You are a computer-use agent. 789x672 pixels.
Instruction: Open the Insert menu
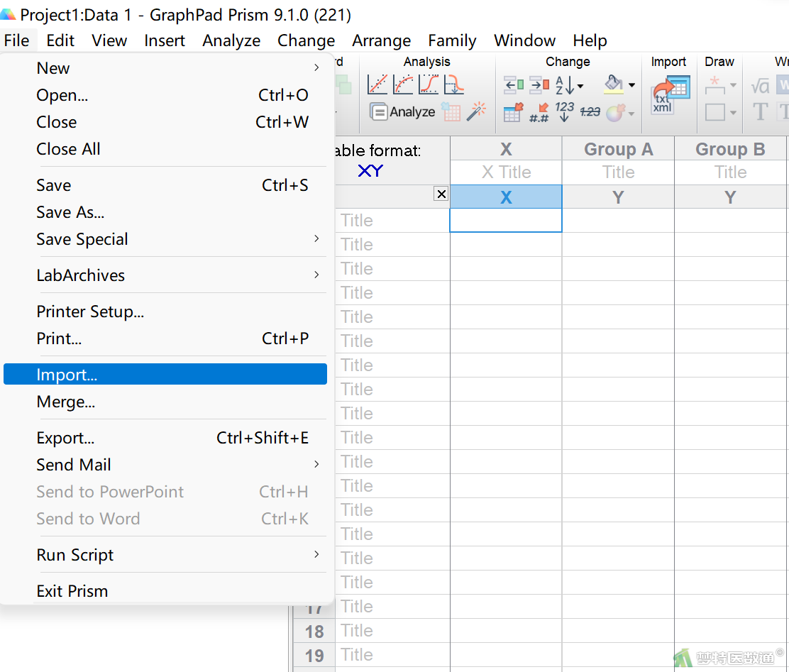pos(165,40)
